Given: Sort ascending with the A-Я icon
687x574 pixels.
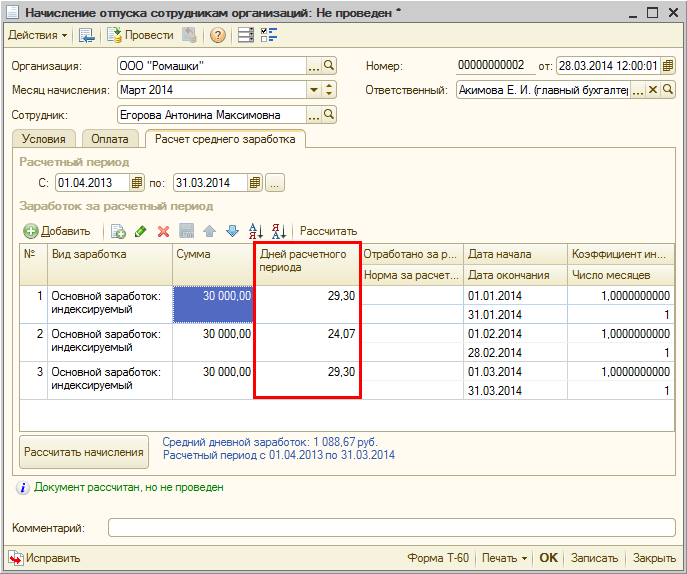Looking at the screenshot, I should [255, 230].
